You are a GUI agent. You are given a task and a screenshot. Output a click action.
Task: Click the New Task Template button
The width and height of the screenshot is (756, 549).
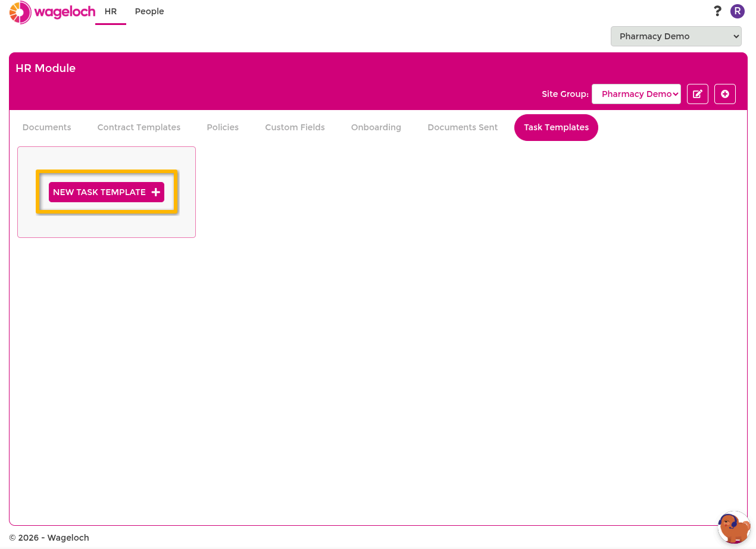pyautogui.click(x=107, y=192)
